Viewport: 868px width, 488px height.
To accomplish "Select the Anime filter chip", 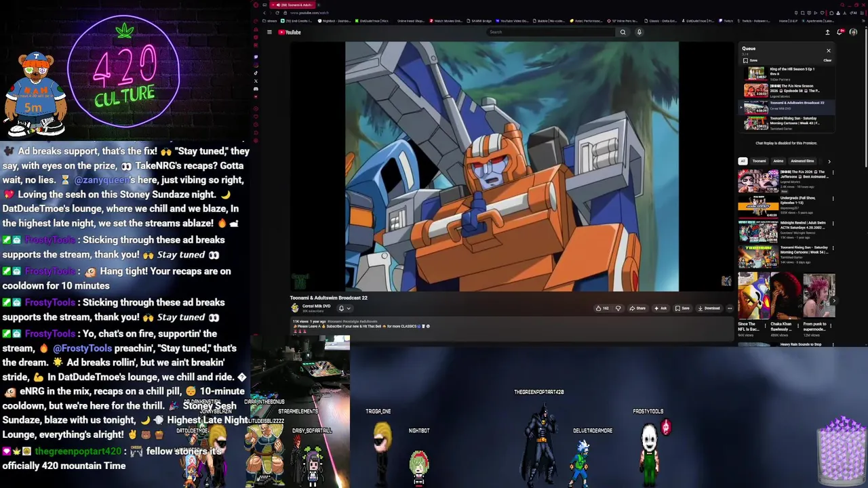I will pyautogui.click(x=778, y=161).
